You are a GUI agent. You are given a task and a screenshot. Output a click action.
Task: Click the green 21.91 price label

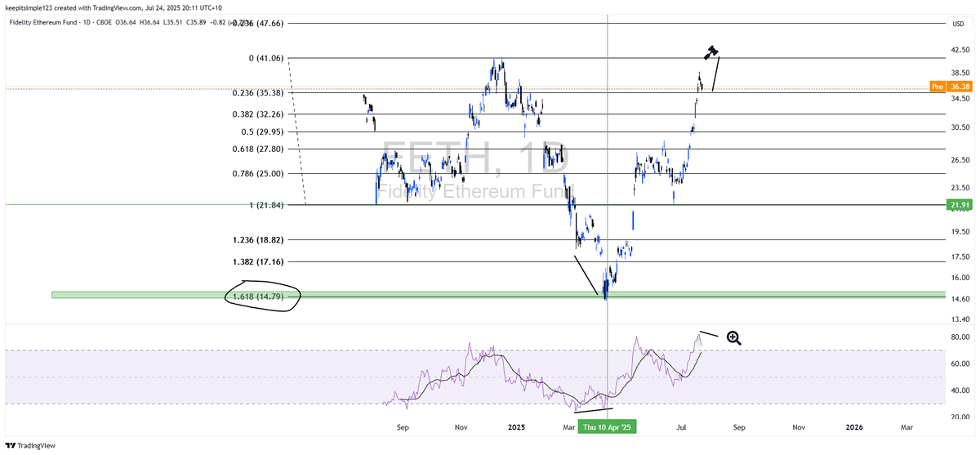[960, 204]
